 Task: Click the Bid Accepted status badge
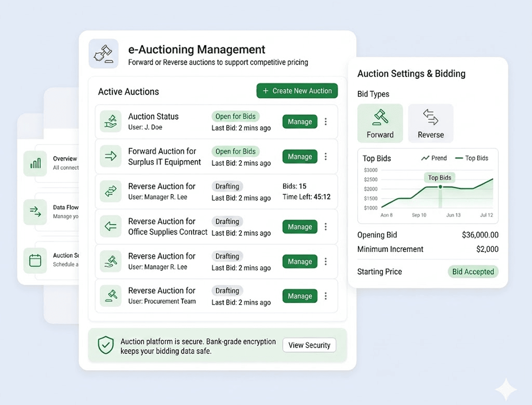coord(473,272)
